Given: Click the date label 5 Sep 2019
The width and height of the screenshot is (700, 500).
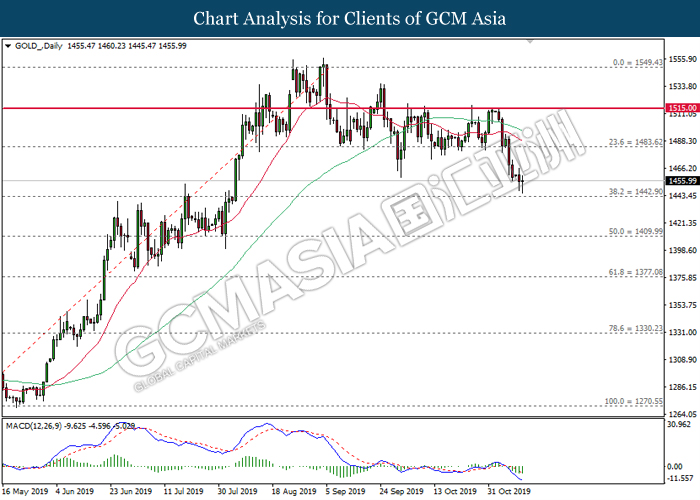Looking at the screenshot, I should pyautogui.click(x=345, y=491).
